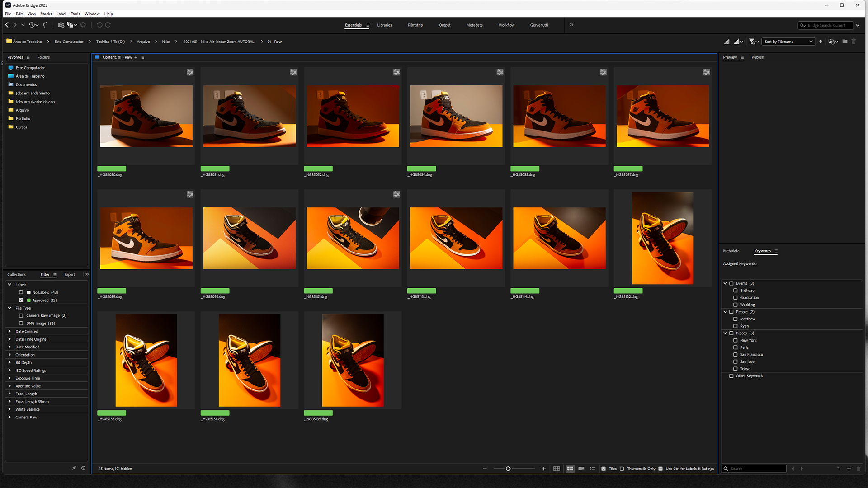Click Get Photos from Camera icon
The image size is (868, 488).
coord(61,25)
